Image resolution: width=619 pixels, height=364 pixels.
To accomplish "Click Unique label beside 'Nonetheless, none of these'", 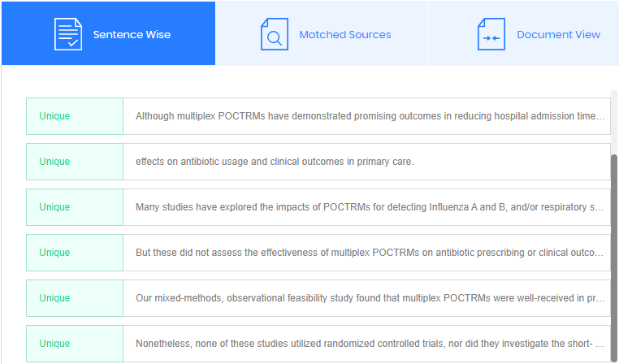I will tap(54, 344).
